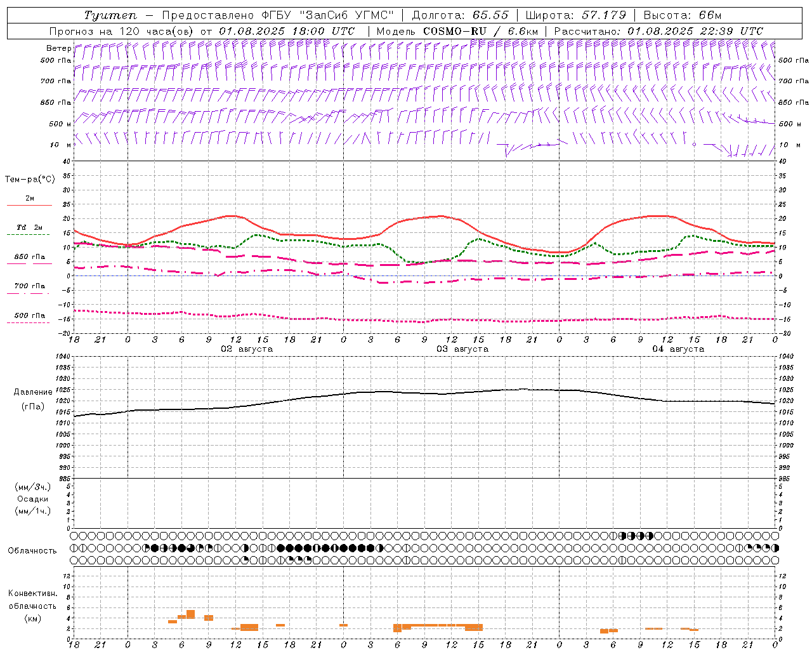Viewport: 812px width, 650px height.
Task: Click the Рассчитано: 01.08.2025 22:39 UTC text
Action: 658,31
